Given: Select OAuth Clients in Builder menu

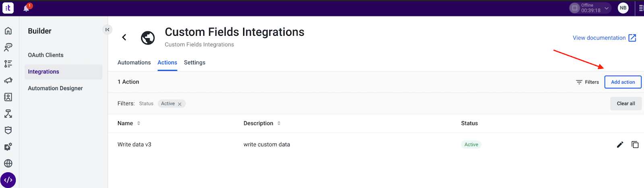Looking at the screenshot, I should 45,55.
